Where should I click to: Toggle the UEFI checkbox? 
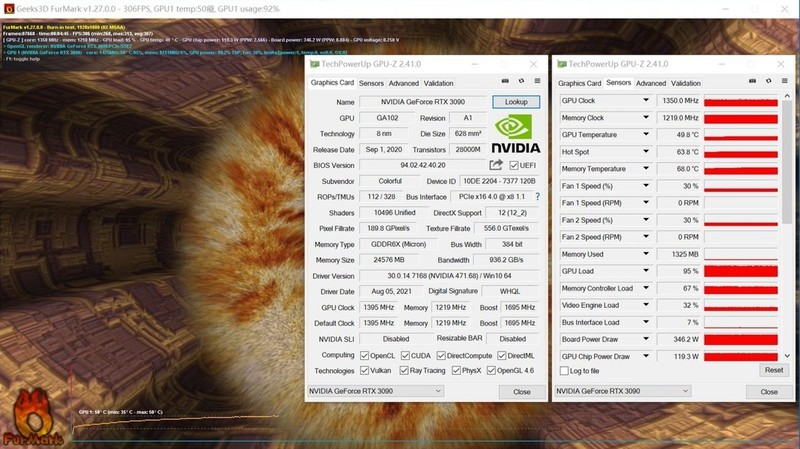tap(514, 165)
